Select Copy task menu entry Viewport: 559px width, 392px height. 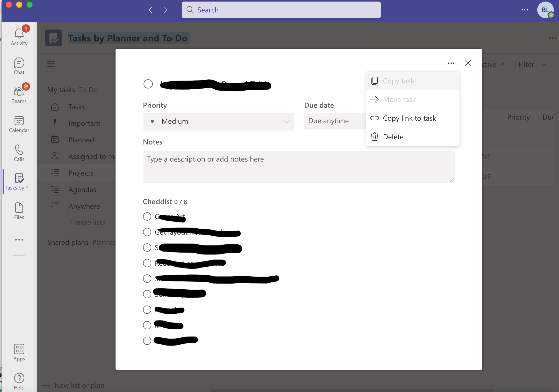click(413, 81)
